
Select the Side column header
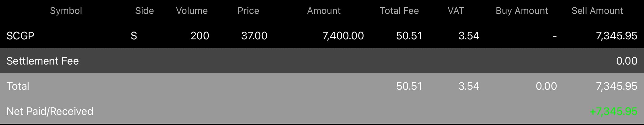145,11
